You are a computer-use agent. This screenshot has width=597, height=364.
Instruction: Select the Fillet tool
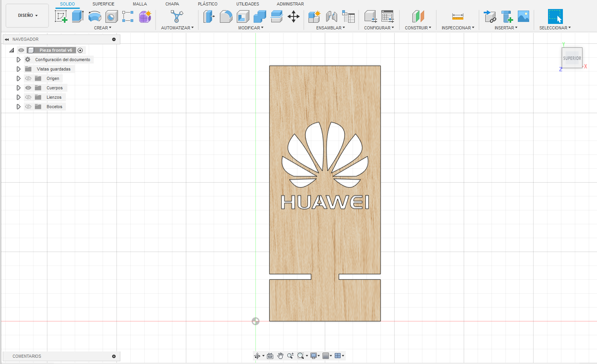(x=226, y=16)
